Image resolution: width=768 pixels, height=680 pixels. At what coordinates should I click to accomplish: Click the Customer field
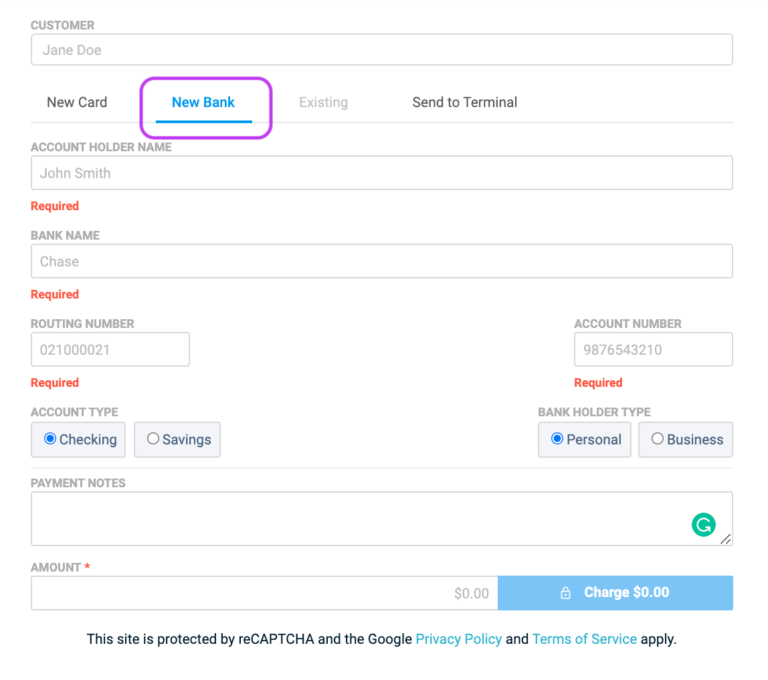point(381,50)
